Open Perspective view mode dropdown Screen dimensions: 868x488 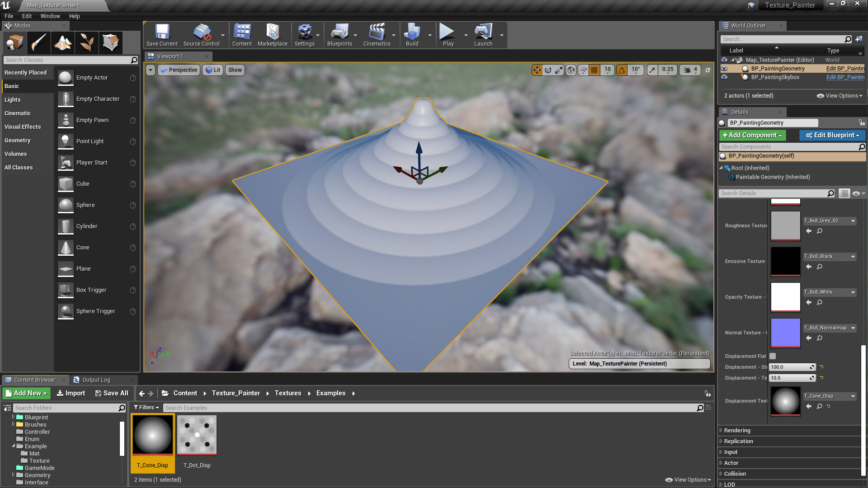coord(179,70)
